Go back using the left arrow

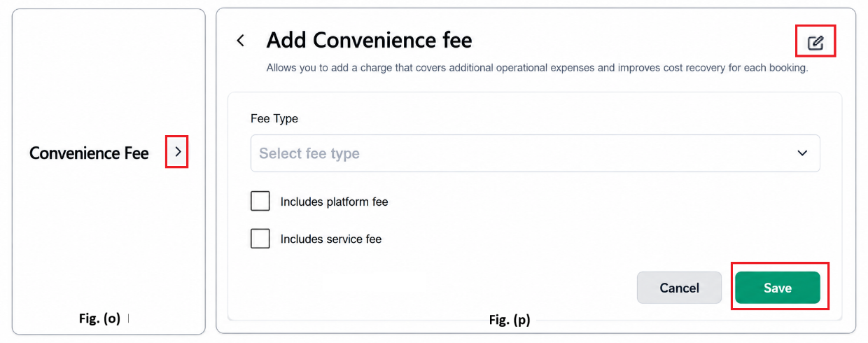pos(240,41)
